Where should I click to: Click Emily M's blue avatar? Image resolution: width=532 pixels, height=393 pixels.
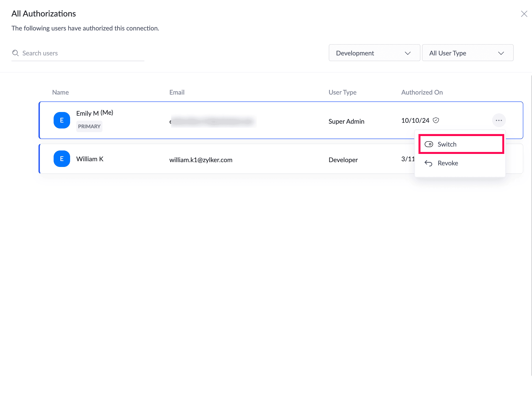point(62,120)
